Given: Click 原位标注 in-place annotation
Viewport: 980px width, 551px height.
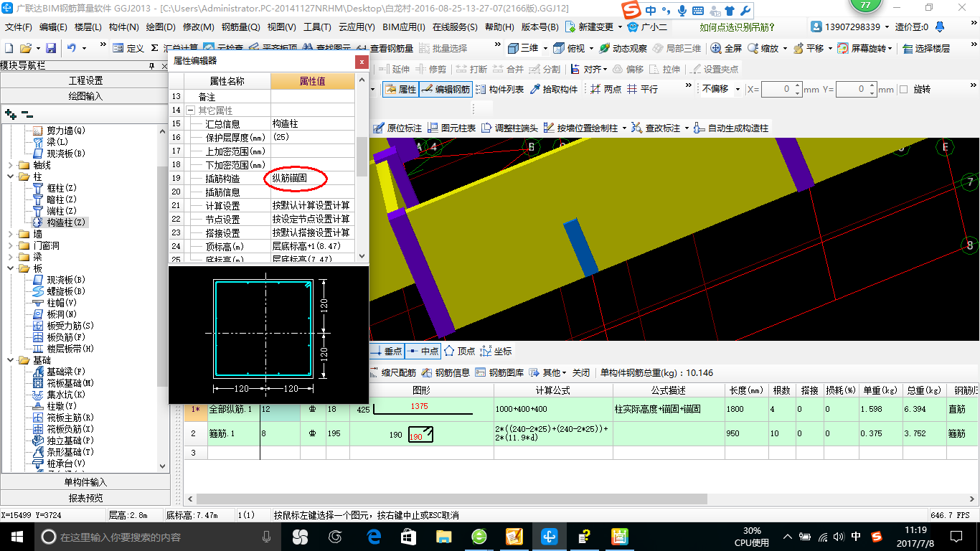Looking at the screenshot, I should 397,128.
